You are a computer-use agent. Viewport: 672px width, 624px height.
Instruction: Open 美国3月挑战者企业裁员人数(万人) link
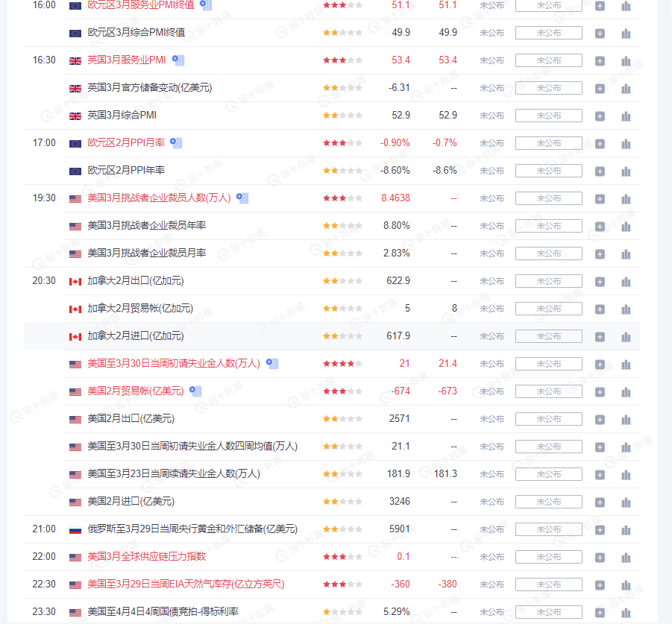pyautogui.click(x=159, y=198)
